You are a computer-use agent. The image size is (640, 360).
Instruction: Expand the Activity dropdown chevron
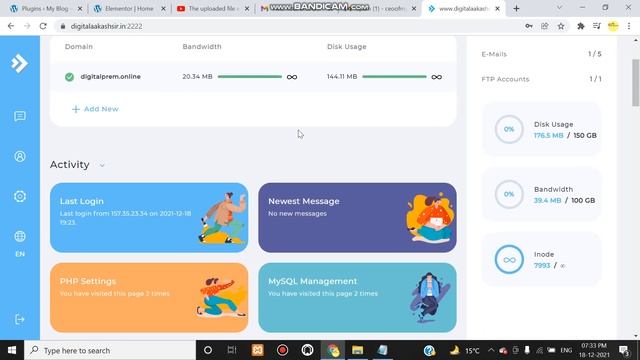point(102,165)
